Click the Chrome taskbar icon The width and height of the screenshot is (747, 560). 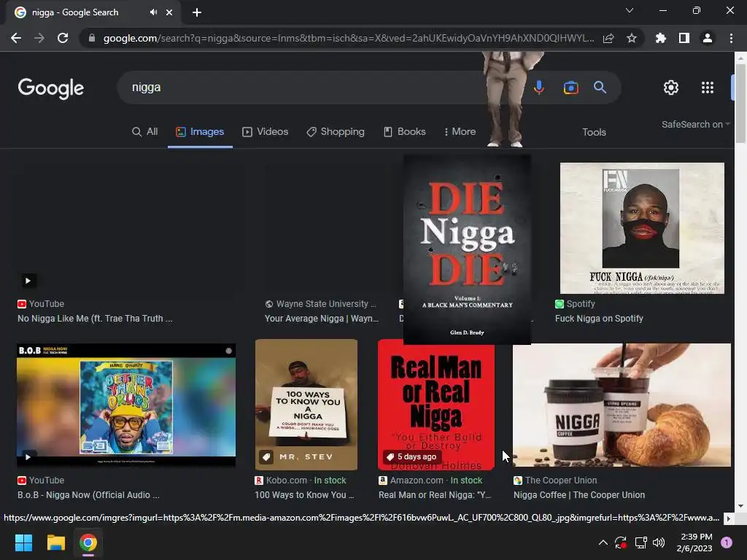[88, 542]
